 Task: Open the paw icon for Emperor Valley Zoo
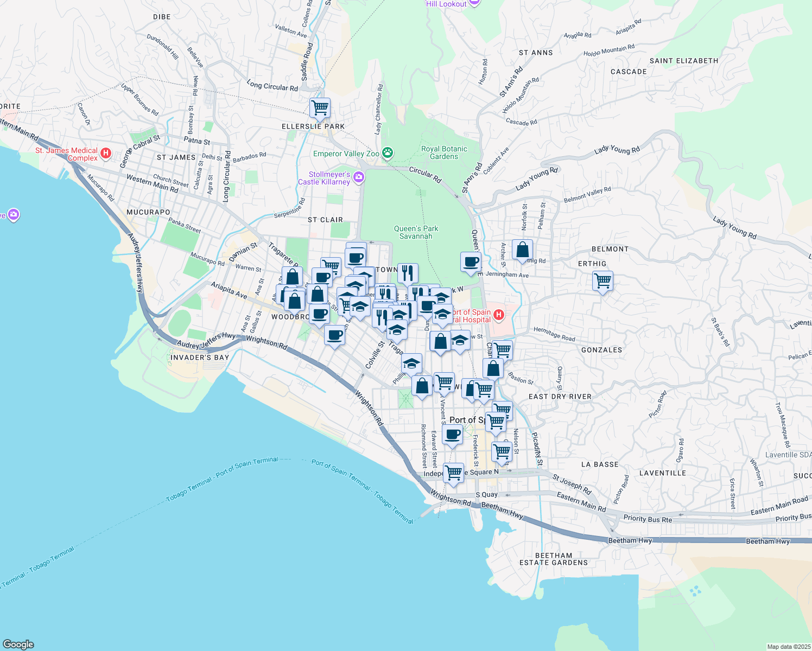tap(386, 153)
